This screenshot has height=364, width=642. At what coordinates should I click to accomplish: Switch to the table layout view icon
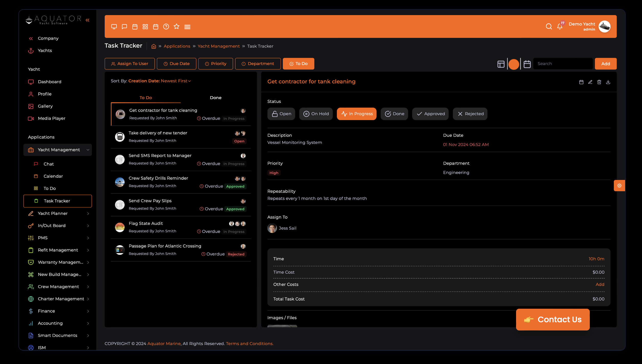(x=501, y=64)
